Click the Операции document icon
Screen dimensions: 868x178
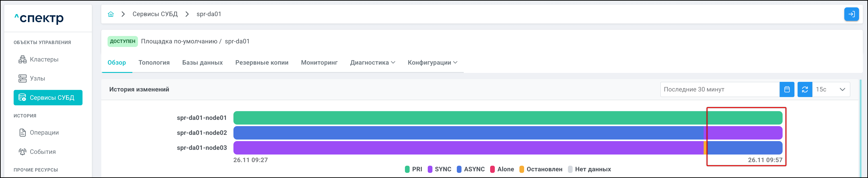click(x=23, y=133)
